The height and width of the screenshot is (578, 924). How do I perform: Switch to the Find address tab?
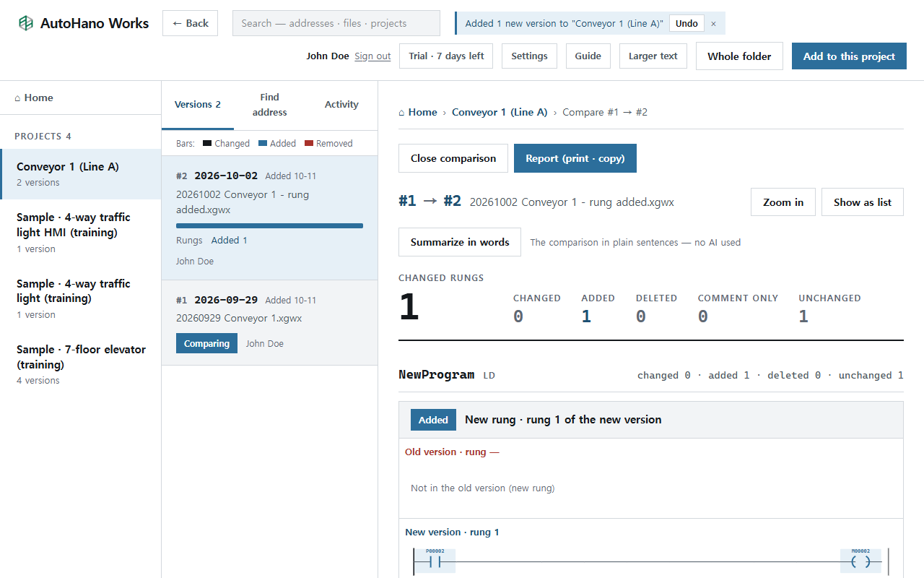pyautogui.click(x=270, y=105)
